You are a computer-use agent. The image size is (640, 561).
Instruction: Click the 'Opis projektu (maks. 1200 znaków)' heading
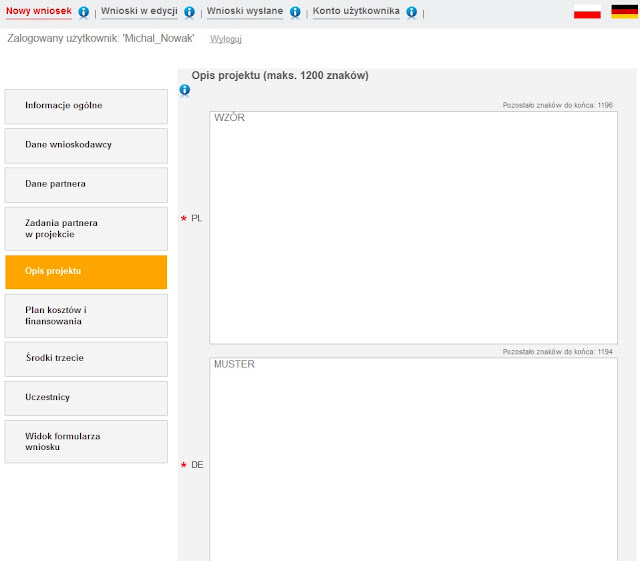280,76
